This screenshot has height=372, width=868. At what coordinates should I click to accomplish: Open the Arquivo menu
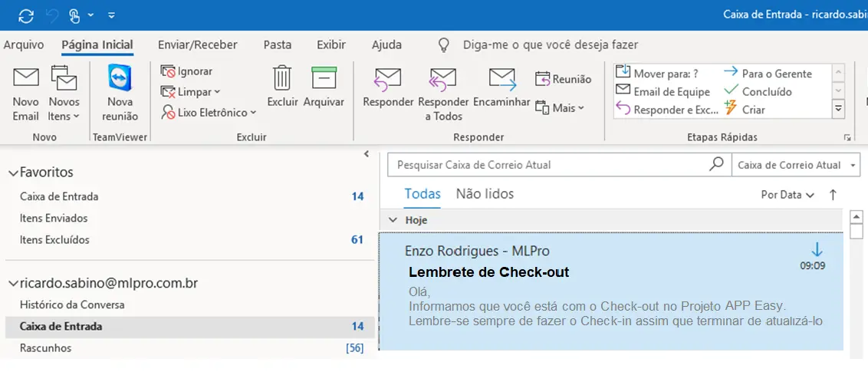tap(23, 44)
